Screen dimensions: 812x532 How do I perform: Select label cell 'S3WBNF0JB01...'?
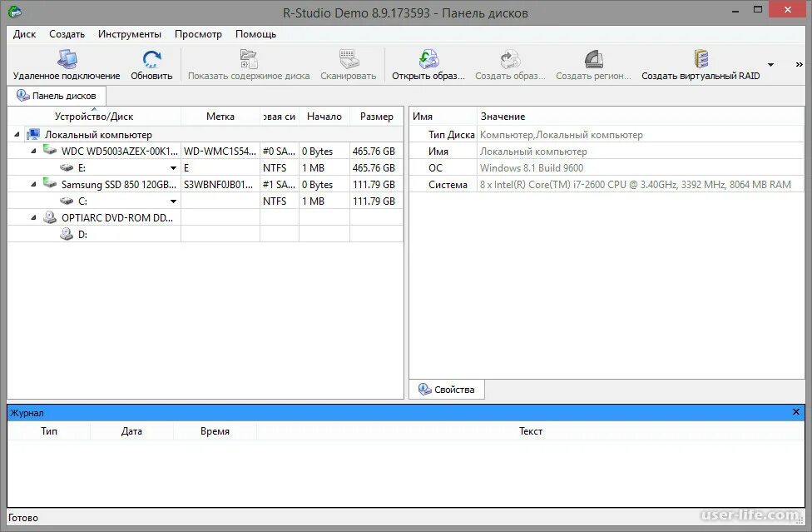coord(220,185)
